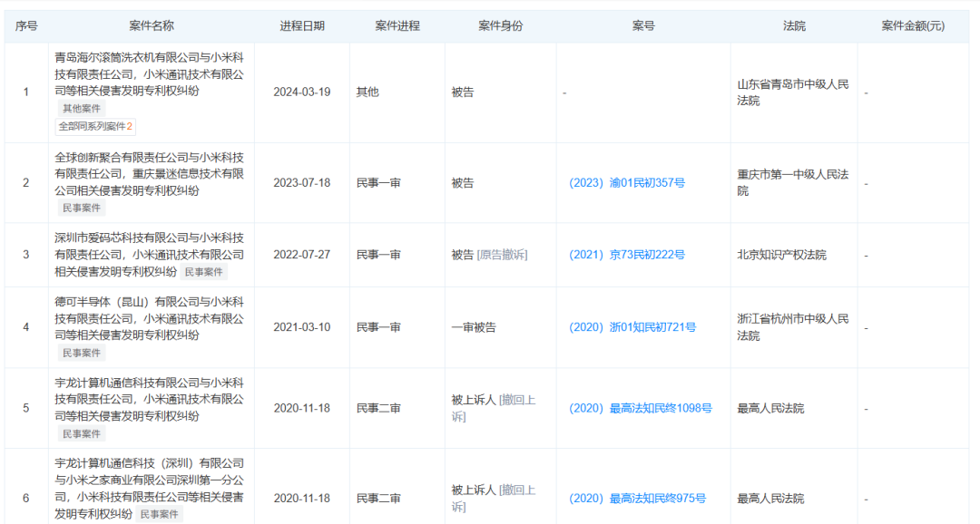Select court 浙江省杭州市中级人民法院
The height and width of the screenshot is (524, 980).
tap(793, 327)
